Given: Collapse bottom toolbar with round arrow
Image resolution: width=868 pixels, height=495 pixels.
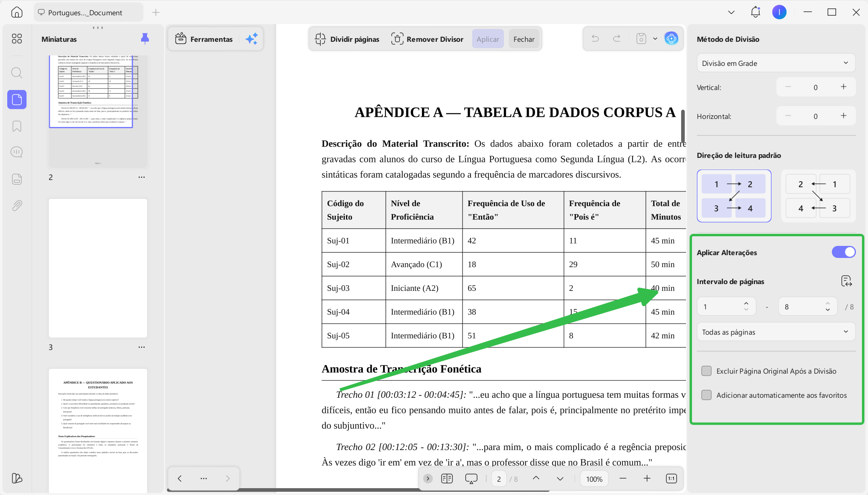Looking at the screenshot, I should tap(428, 479).
